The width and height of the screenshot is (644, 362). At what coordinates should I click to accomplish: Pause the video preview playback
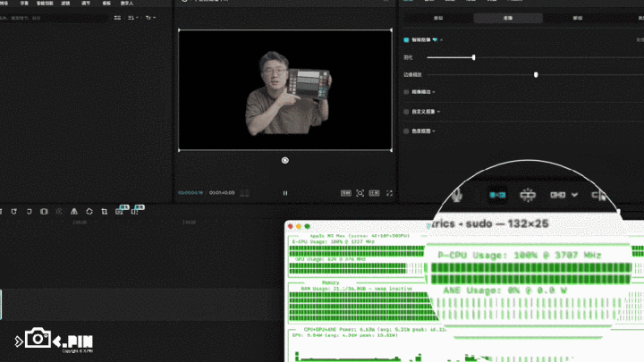click(x=285, y=192)
